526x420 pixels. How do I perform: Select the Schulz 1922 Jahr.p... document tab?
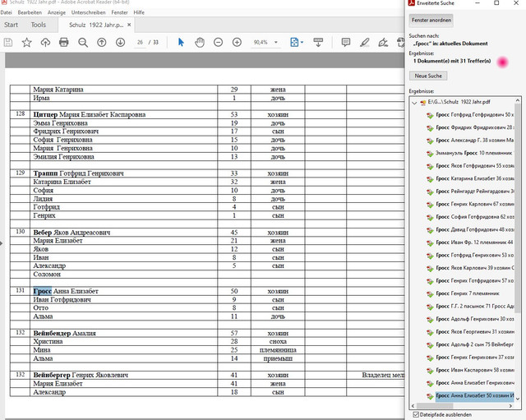[x=96, y=25]
